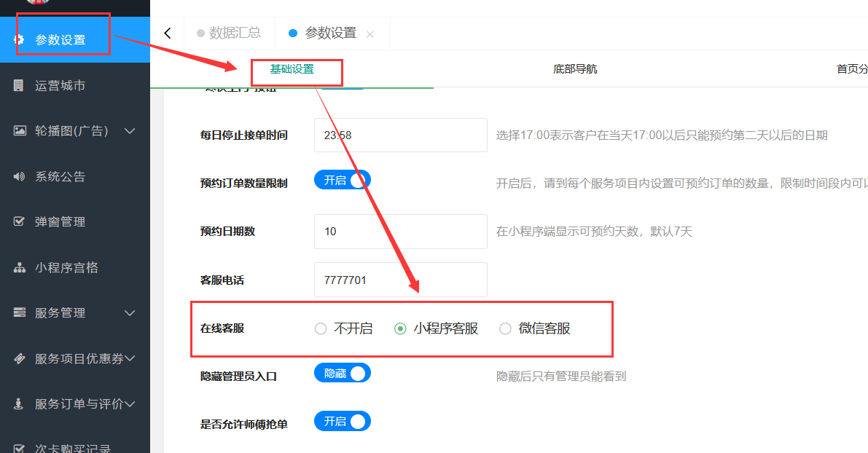
Task: Select the 首页分 settings tab
Action: click(852, 69)
